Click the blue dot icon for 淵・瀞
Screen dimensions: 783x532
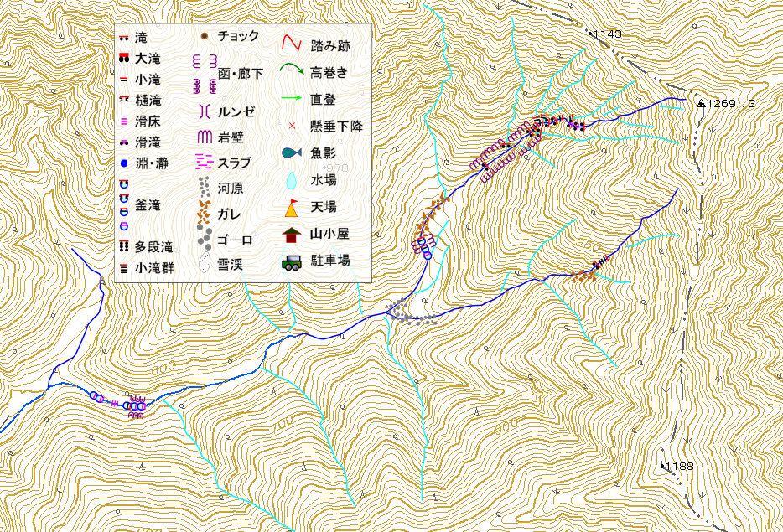coord(123,163)
